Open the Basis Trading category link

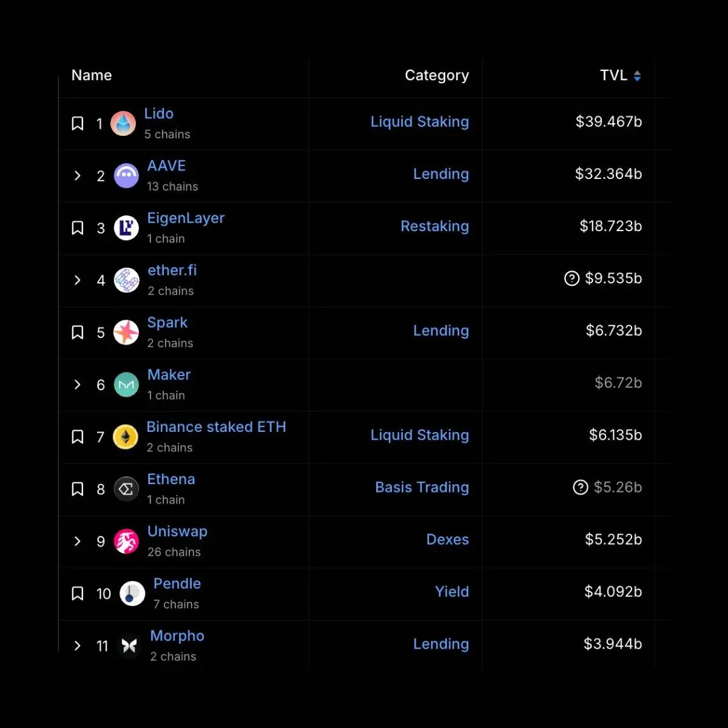pyautogui.click(x=422, y=487)
